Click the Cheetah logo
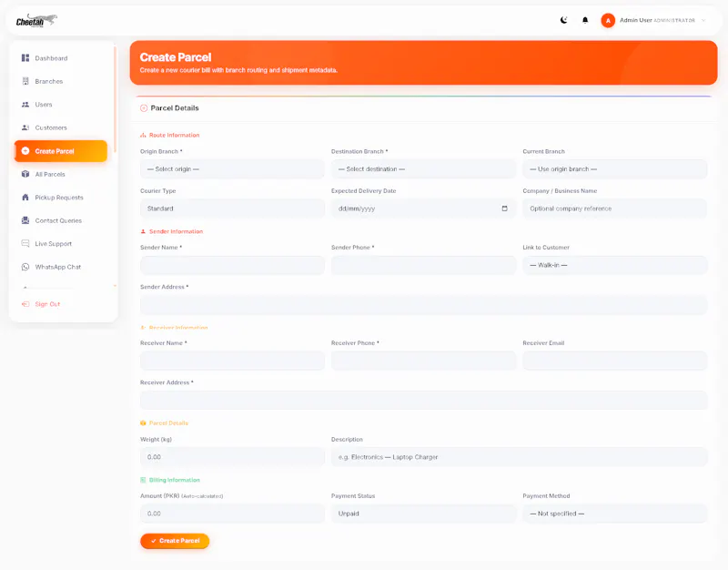728x570 pixels. coord(36,20)
